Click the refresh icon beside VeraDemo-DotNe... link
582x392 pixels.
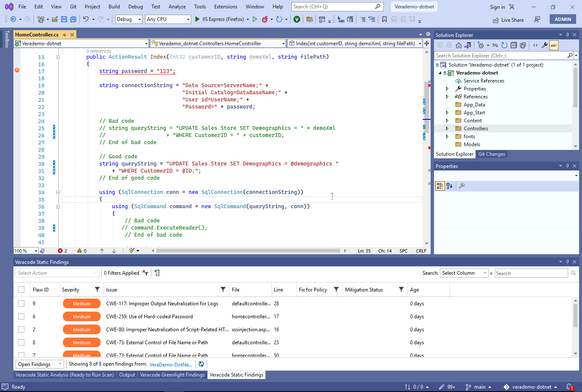201,364
